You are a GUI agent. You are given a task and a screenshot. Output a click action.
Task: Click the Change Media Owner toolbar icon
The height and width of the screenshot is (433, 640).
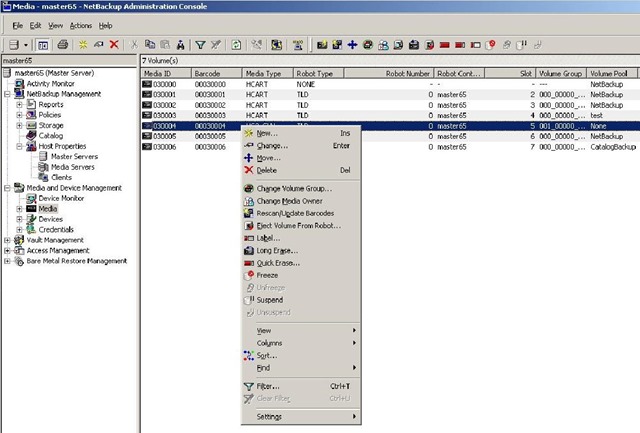click(x=383, y=44)
